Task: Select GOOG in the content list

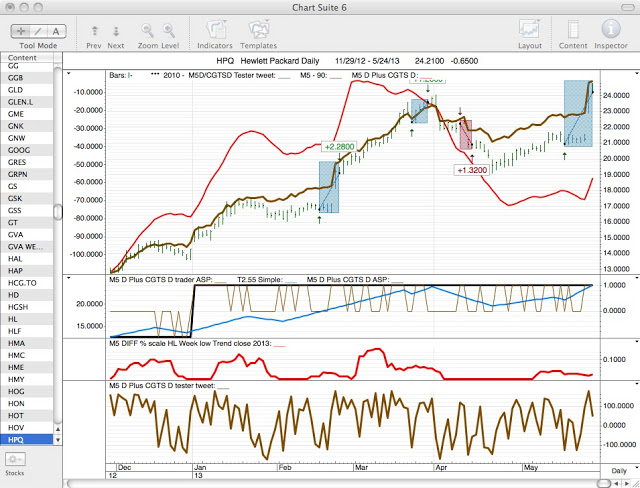Action: tap(27, 150)
